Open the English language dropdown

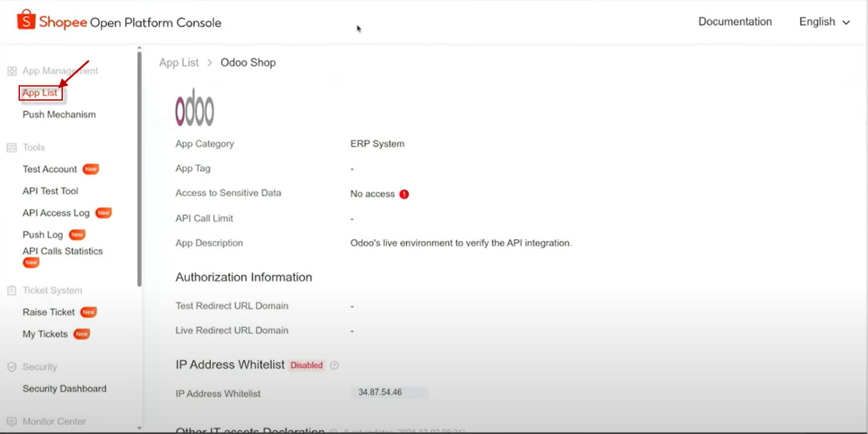pyautogui.click(x=824, y=22)
